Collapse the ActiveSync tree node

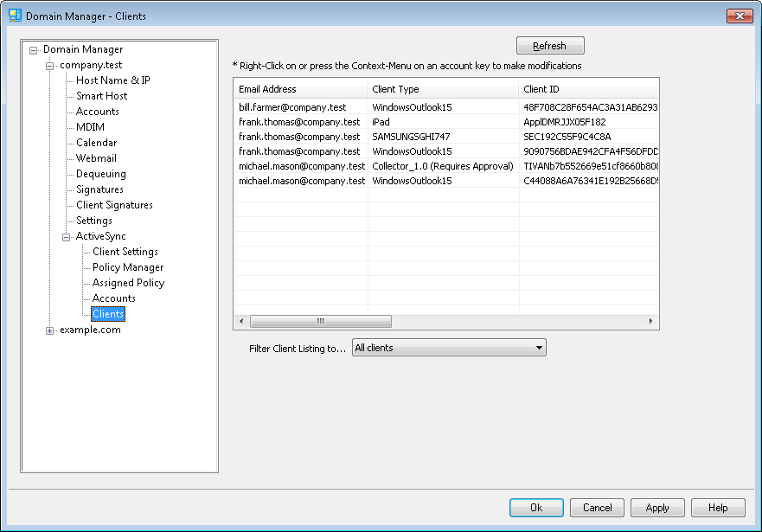coord(67,237)
